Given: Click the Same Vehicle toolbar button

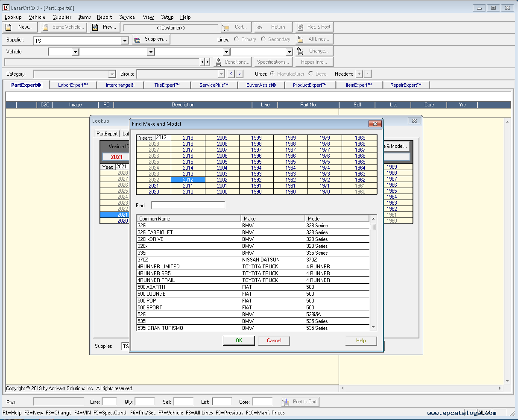Looking at the screenshot, I should [64, 27].
